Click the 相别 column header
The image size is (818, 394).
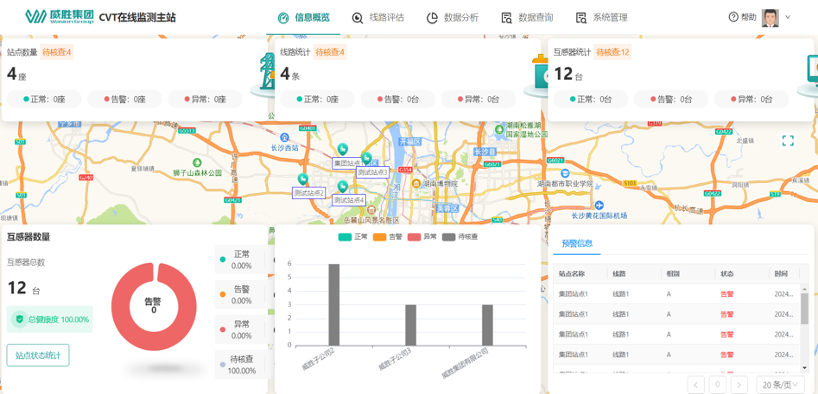(x=688, y=274)
